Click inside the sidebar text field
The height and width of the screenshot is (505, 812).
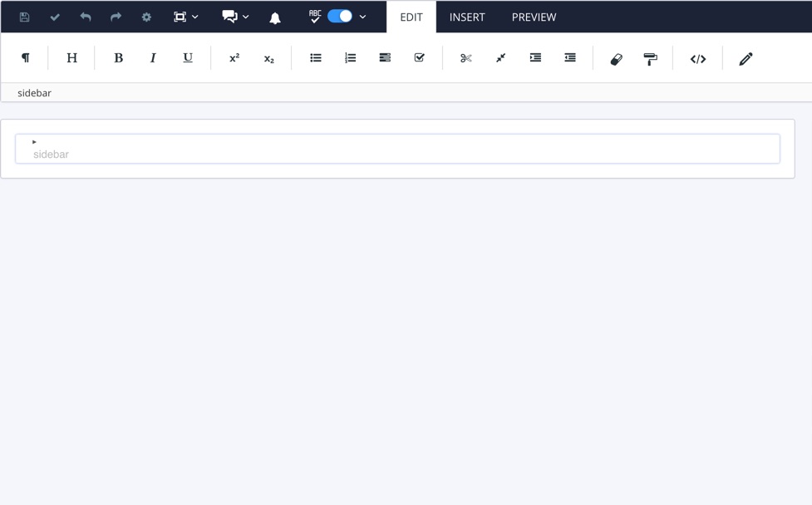pyautogui.click(x=397, y=154)
